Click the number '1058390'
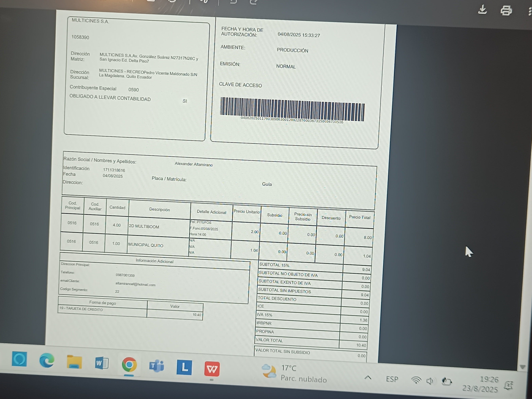 pos(80,37)
